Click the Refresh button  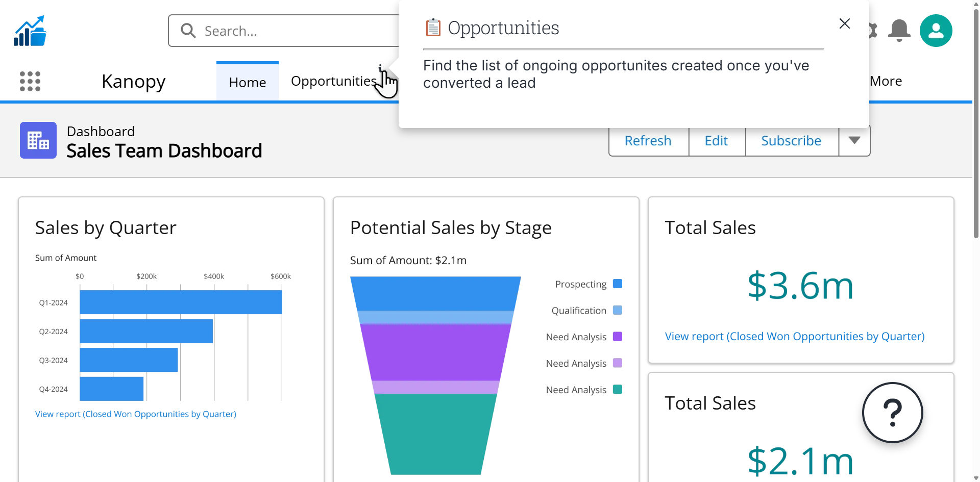(648, 141)
